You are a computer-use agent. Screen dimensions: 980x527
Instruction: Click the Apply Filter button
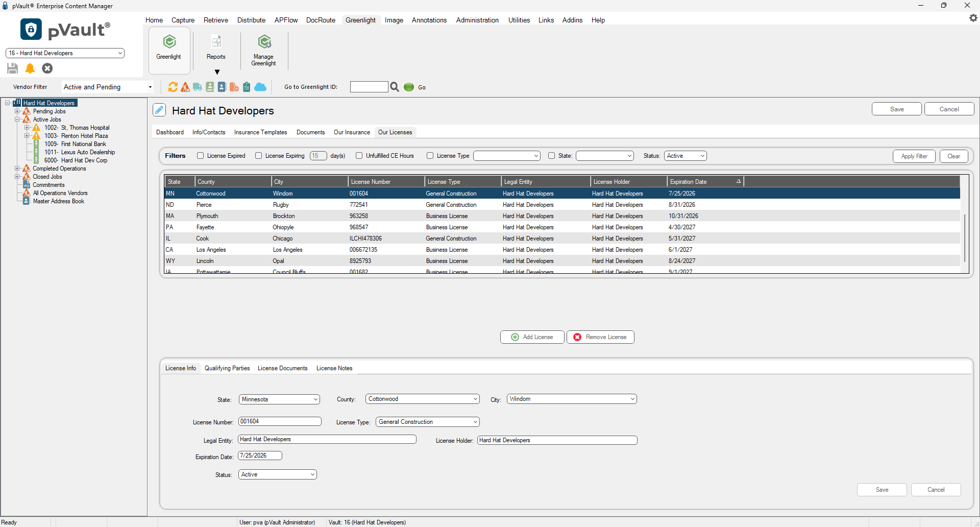coord(914,156)
